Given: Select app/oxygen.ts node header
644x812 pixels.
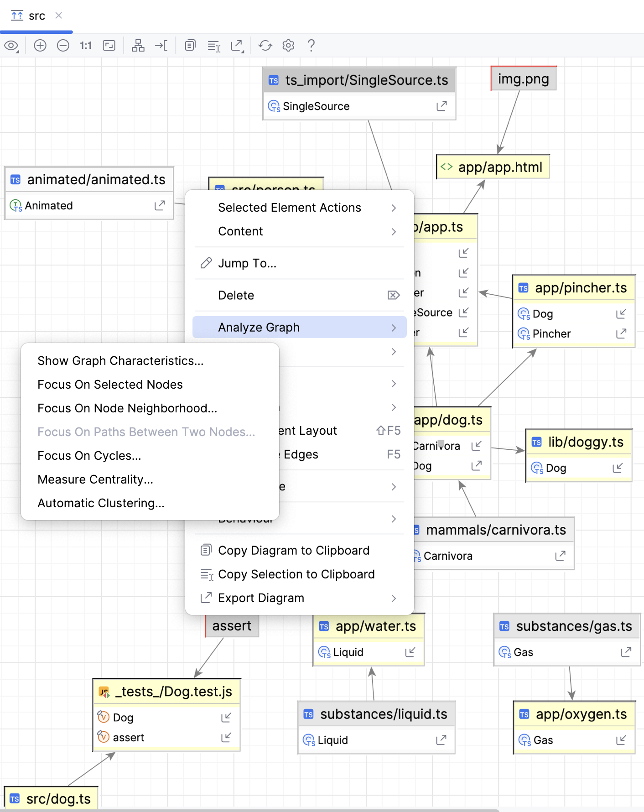Looking at the screenshot, I should [x=574, y=714].
